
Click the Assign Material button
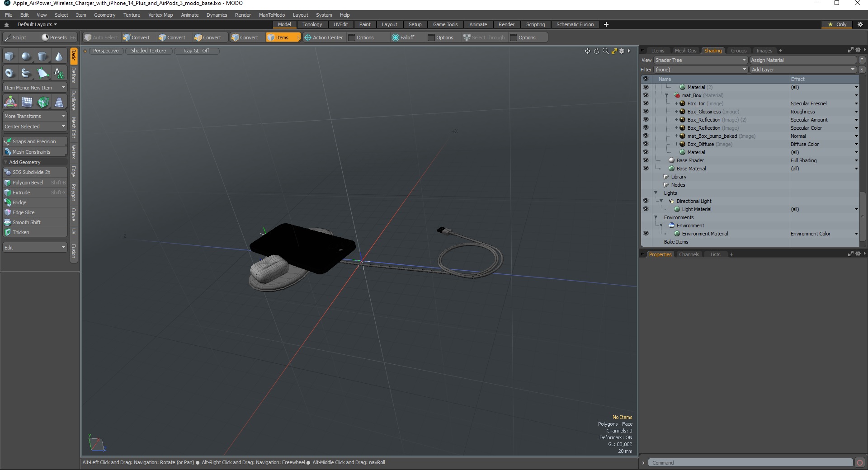pos(803,60)
